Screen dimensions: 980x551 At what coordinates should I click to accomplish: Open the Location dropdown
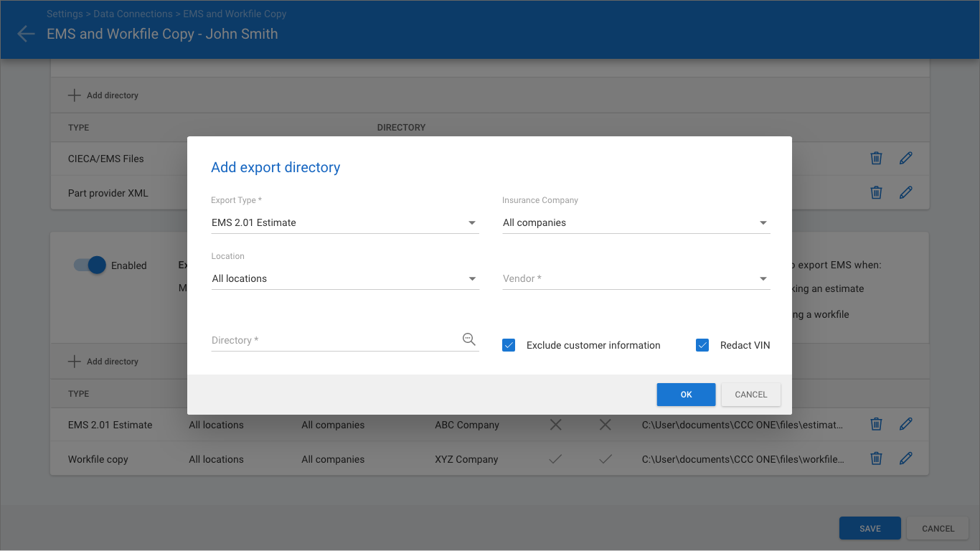click(x=345, y=278)
